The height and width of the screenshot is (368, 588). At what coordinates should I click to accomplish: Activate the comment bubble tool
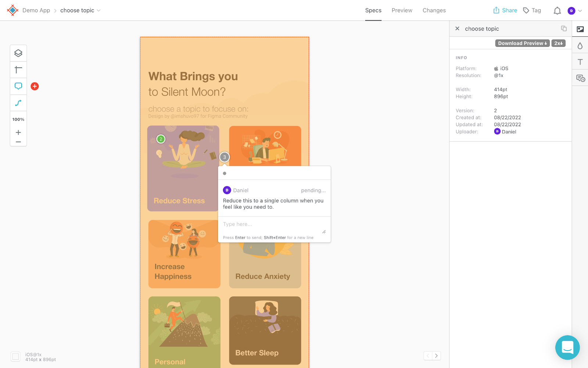(18, 86)
